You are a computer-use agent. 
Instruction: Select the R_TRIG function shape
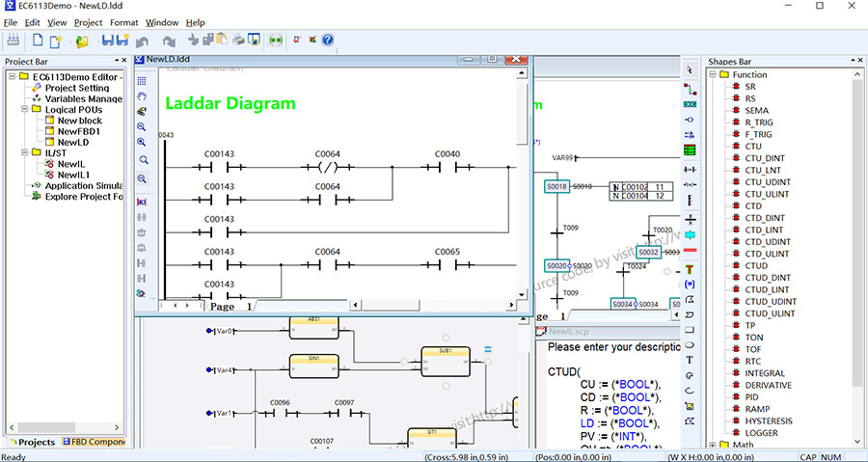tap(759, 122)
